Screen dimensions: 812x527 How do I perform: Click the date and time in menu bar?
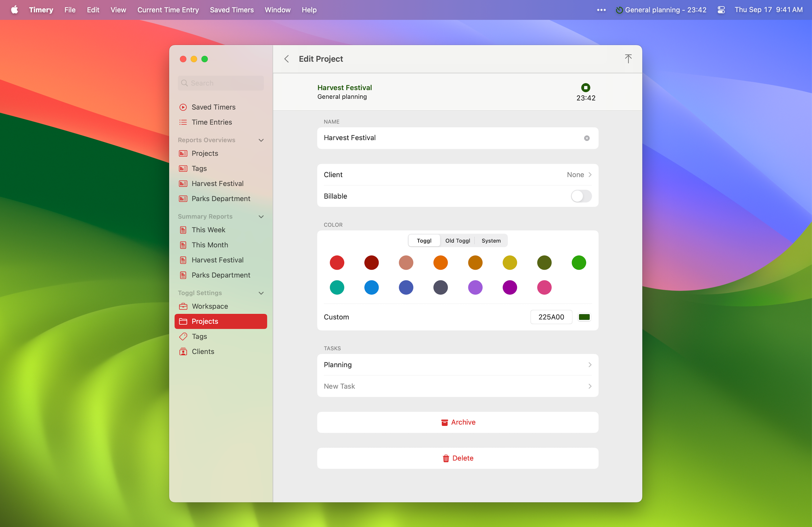click(768, 10)
